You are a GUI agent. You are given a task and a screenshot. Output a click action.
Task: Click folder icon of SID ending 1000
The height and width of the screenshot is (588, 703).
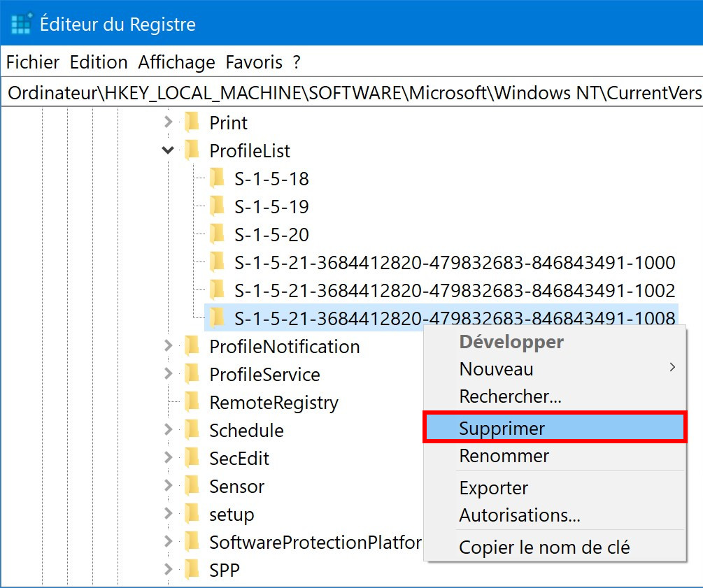click(x=217, y=261)
